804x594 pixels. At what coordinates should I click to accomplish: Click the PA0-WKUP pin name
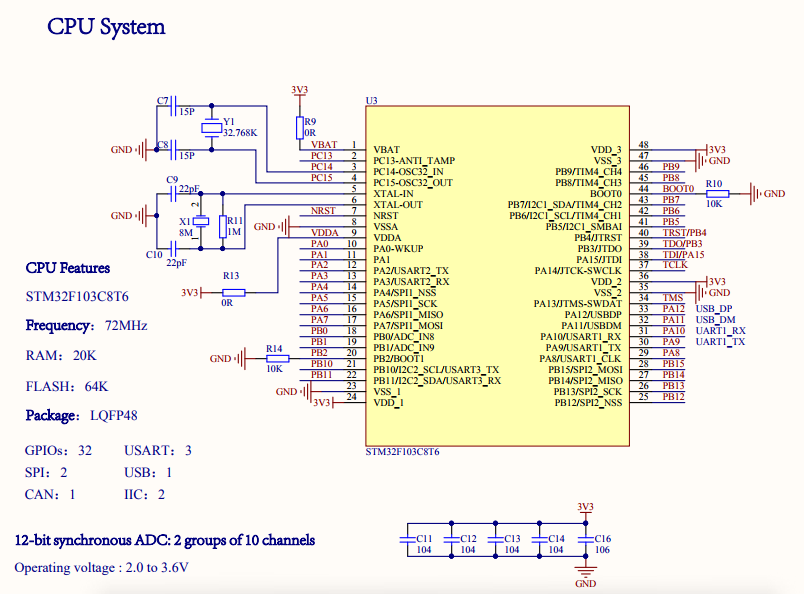point(398,249)
